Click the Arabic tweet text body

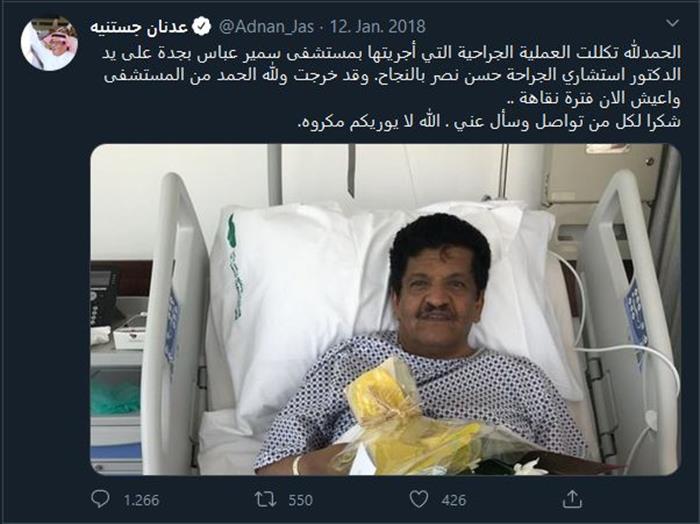tap(393, 86)
